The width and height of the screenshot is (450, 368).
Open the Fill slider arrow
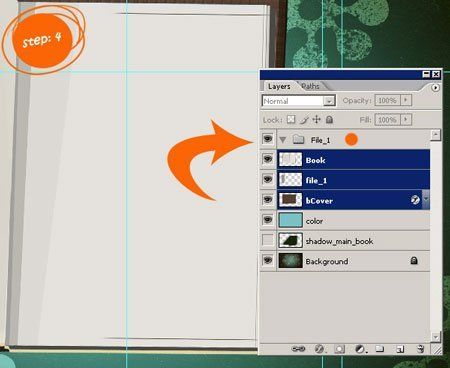tap(406, 119)
